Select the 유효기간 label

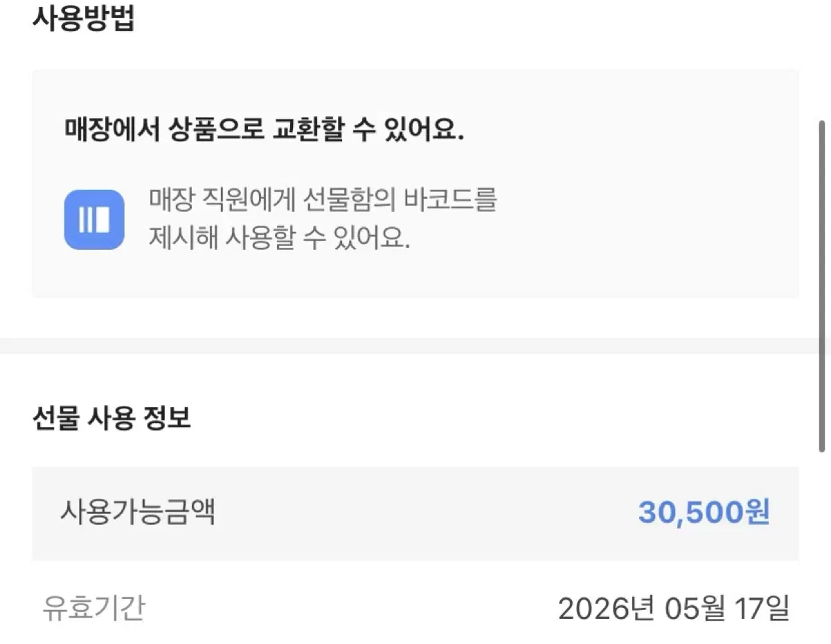(x=94, y=608)
